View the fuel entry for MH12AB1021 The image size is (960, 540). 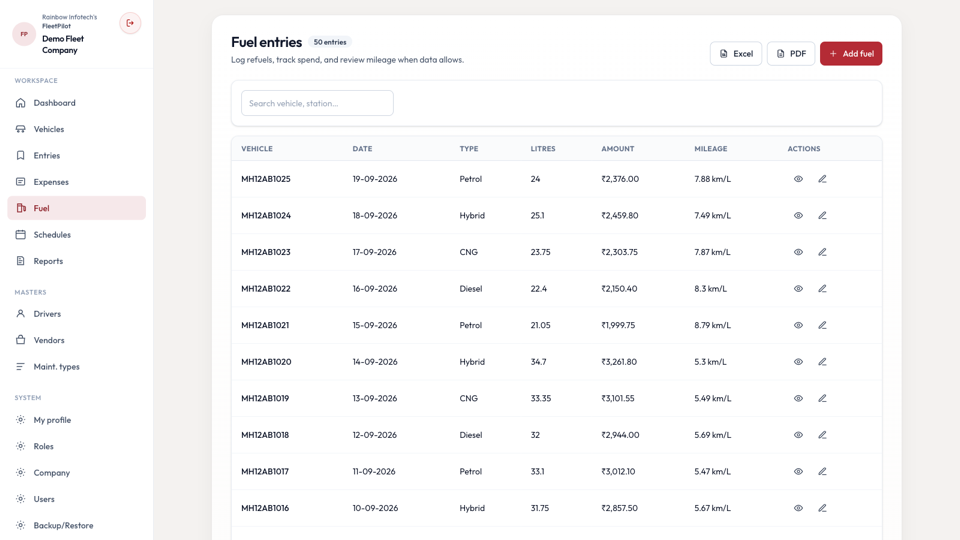(798, 325)
